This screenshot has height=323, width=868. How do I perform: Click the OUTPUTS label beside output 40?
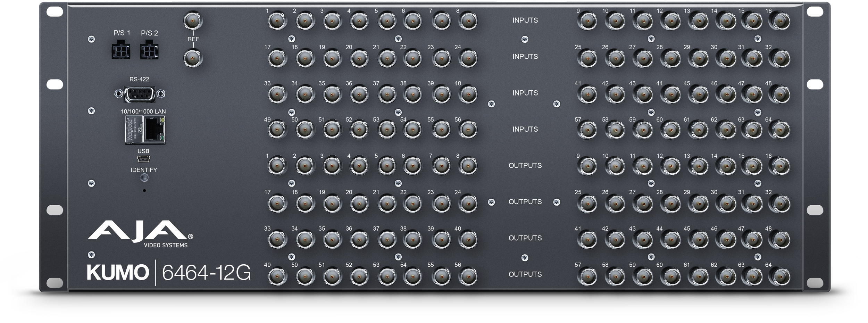[x=525, y=238]
